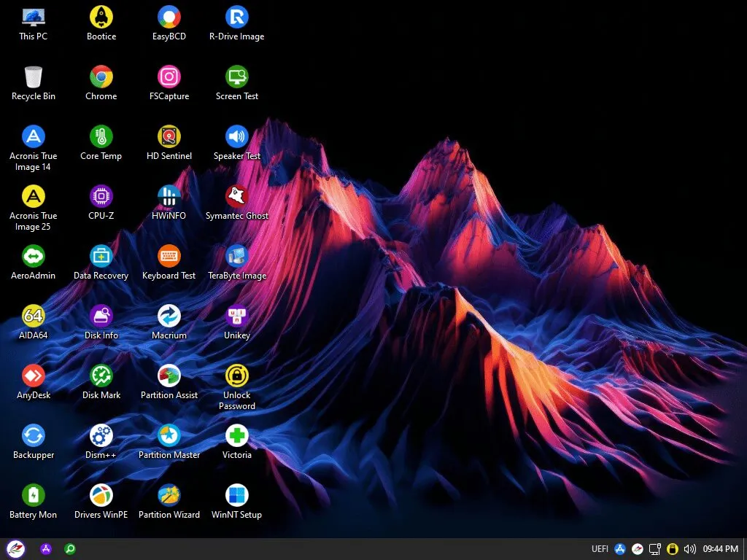Viewport: 747px width, 560px height.
Task: Click the speaker volume tray icon
Action: click(689, 549)
